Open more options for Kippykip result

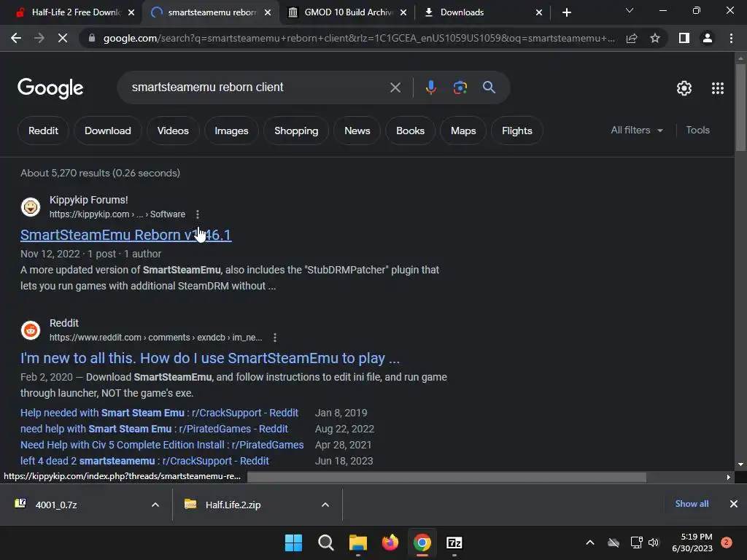tap(197, 215)
